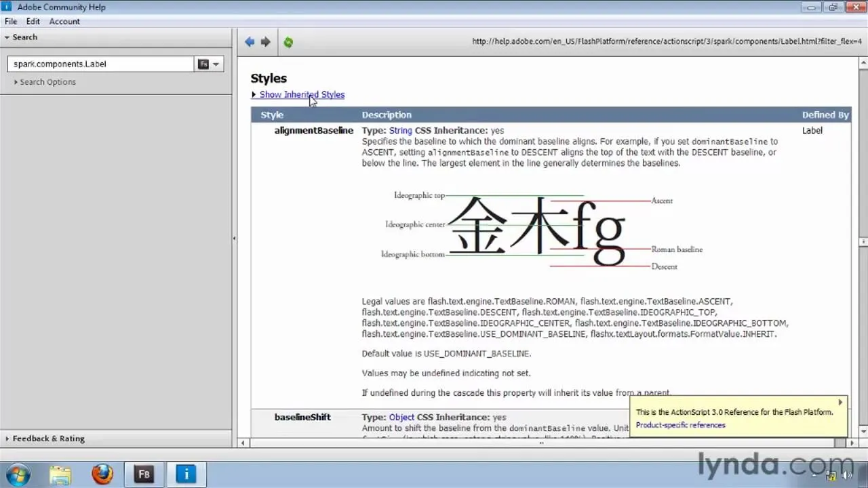Open Windows Explorer from the taskbar
The height and width of the screenshot is (488, 868).
[60, 474]
